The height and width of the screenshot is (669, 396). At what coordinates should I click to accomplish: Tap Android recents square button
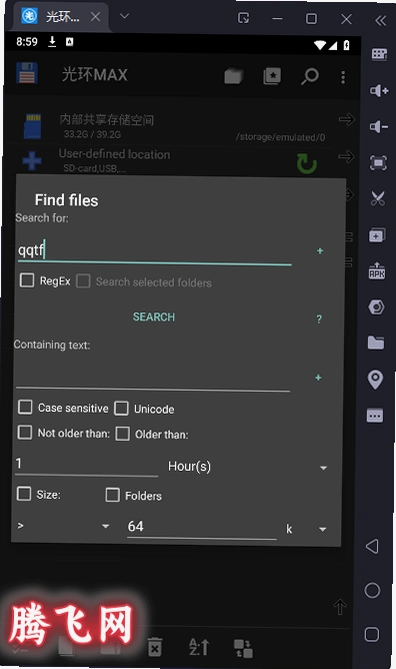[372, 634]
